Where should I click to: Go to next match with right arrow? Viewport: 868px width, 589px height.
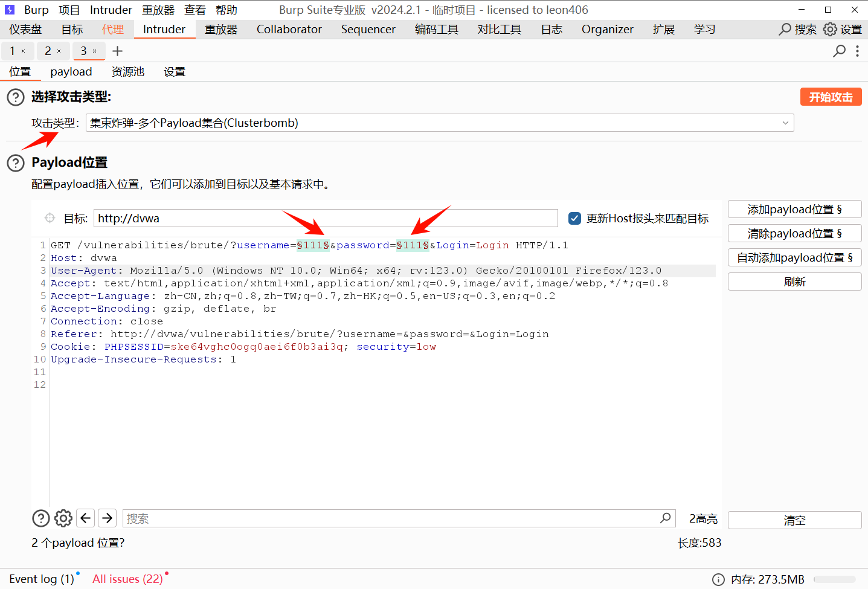108,518
